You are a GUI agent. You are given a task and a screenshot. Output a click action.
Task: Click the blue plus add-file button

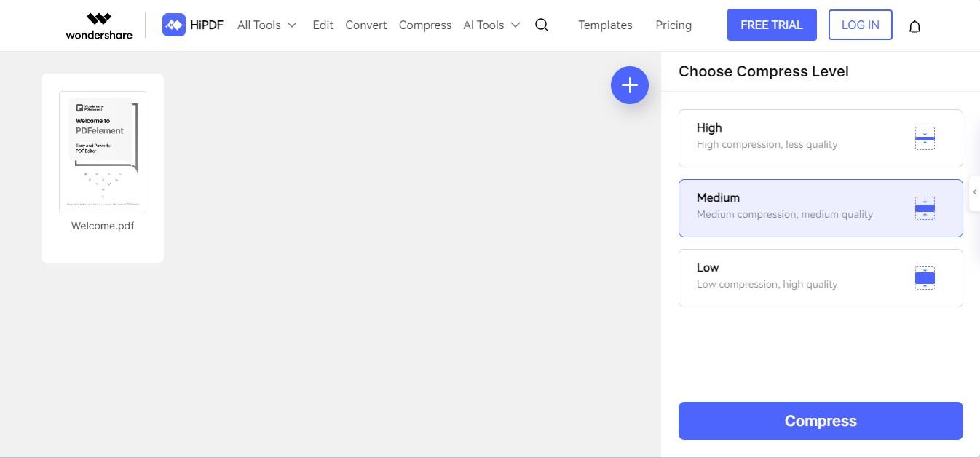pos(629,85)
